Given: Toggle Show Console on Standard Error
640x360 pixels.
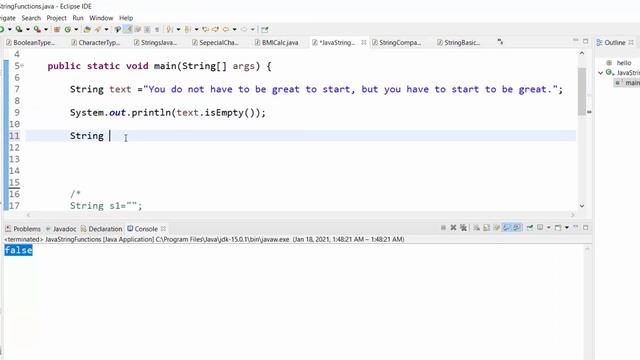Looking at the screenshot, I should [x=517, y=228].
